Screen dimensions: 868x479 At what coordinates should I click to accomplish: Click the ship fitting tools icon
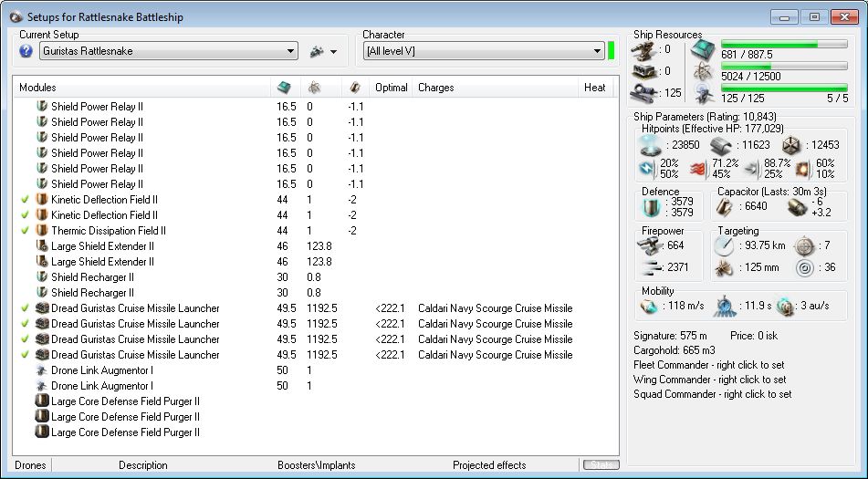318,51
